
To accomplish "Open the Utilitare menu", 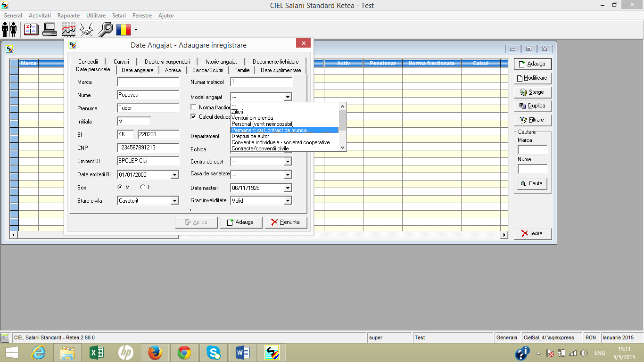I will (x=96, y=16).
